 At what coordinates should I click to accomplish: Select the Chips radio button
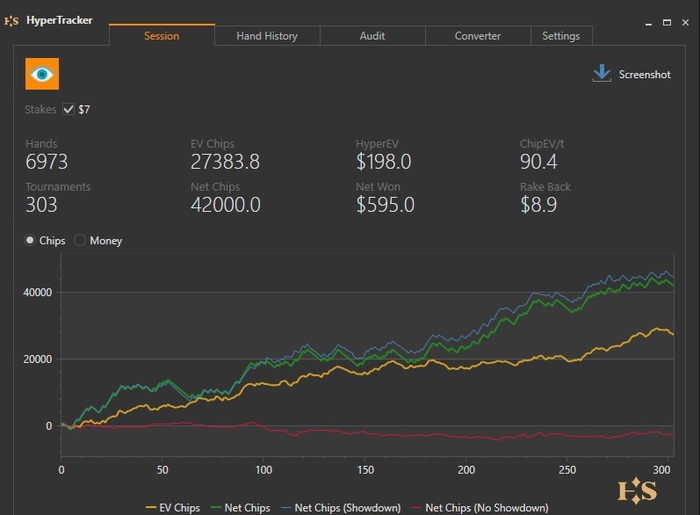pyautogui.click(x=30, y=240)
